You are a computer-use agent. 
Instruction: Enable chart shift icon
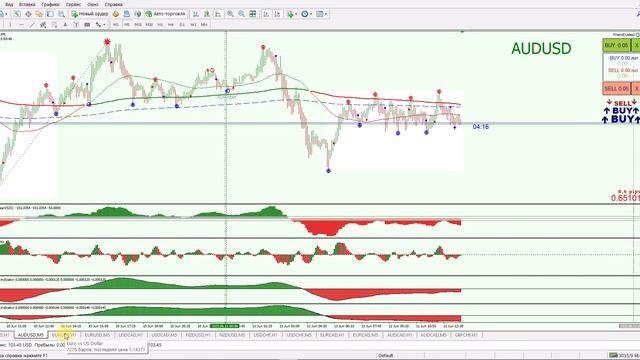[x=278, y=14]
